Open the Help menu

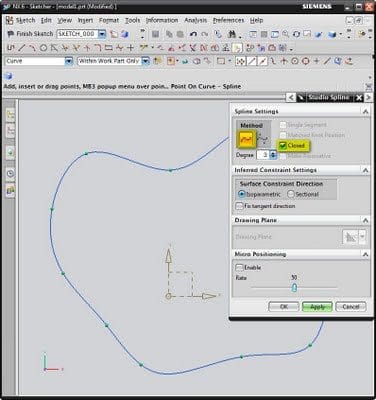[256, 20]
